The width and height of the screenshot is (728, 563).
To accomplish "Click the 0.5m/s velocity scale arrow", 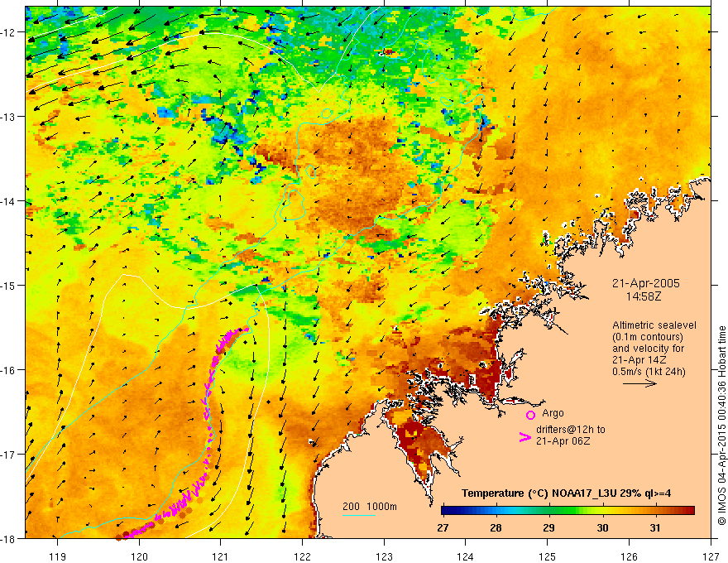I will click(639, 383).
